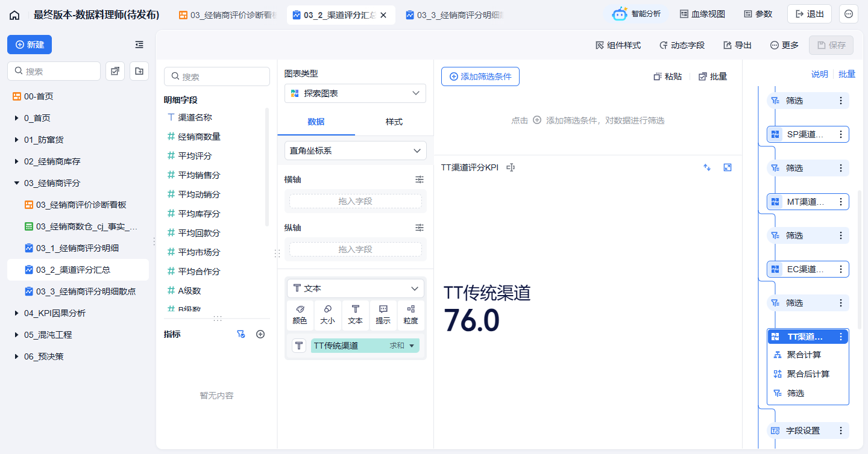
Task: Open 横轴 axis settings icon
Action: [x=420, y=179]
